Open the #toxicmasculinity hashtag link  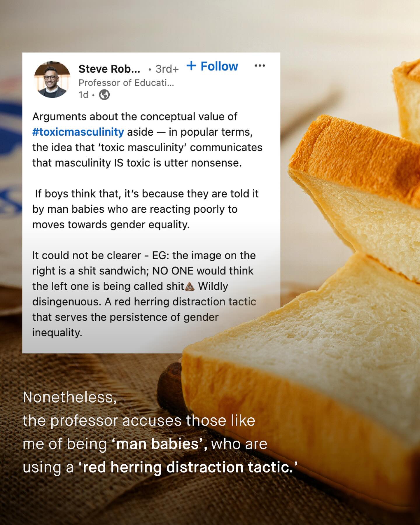click(78, 132)
